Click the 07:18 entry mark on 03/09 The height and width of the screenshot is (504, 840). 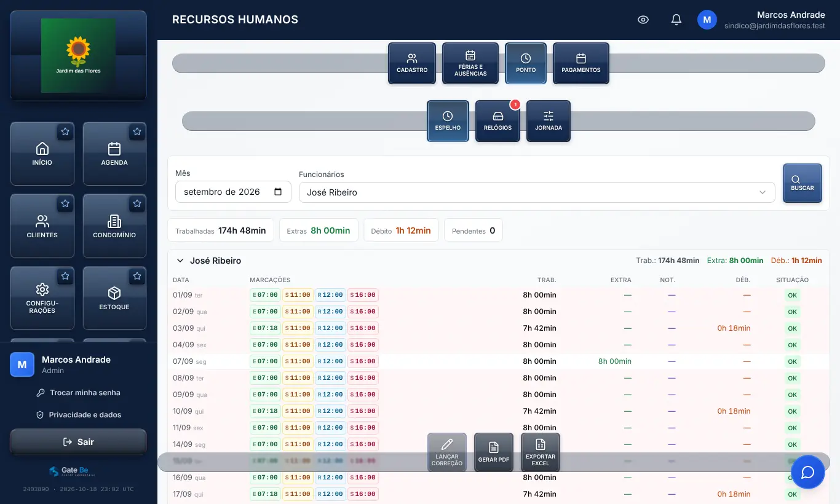265,328
